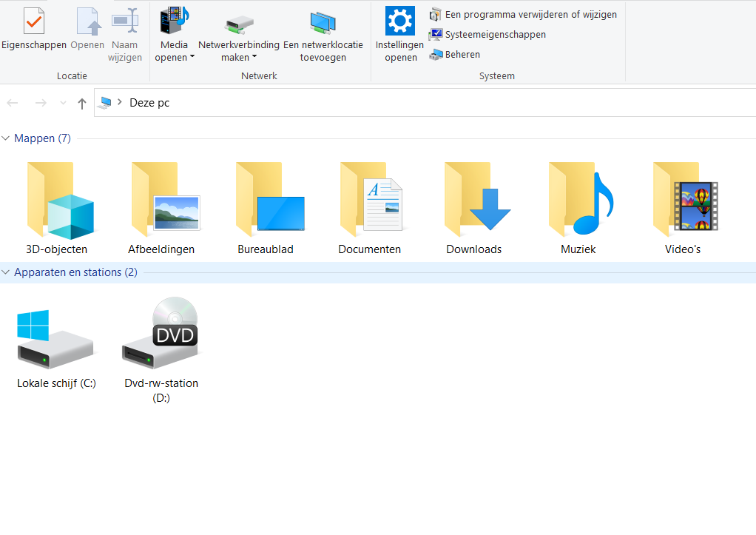Click the Media openen icon
The image size is (756, 535).
pos(175,22)
